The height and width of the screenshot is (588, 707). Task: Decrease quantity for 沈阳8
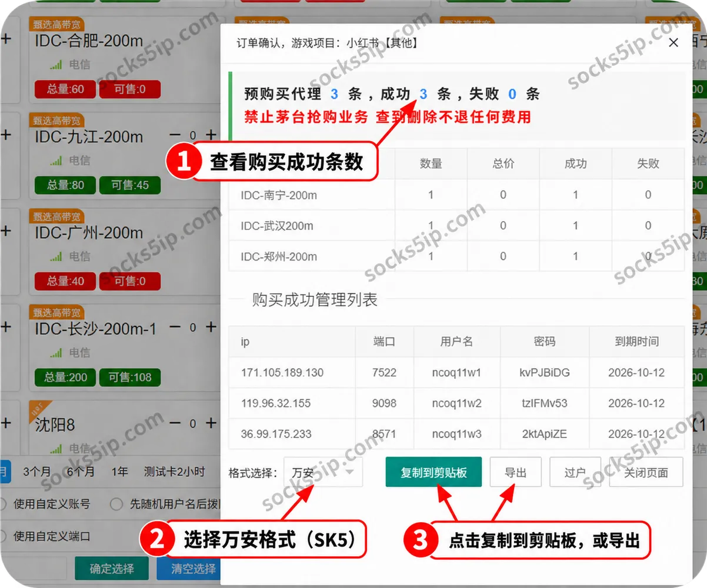(175, 423)
